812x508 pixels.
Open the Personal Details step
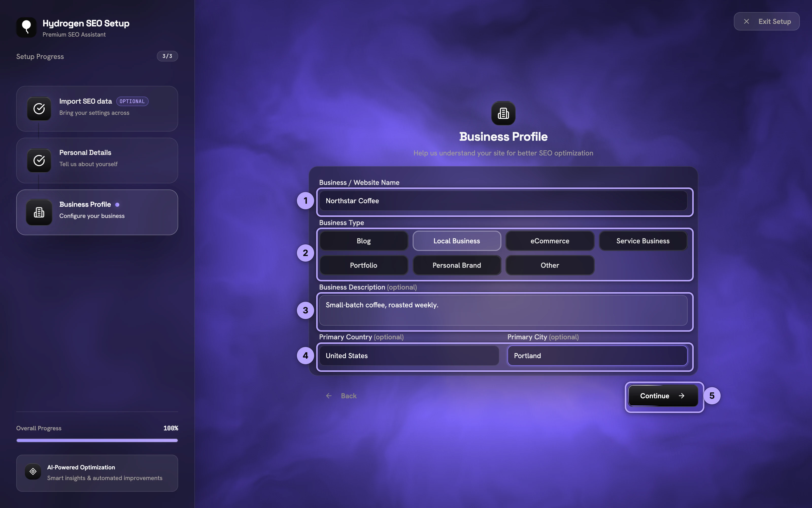(97, 160)
